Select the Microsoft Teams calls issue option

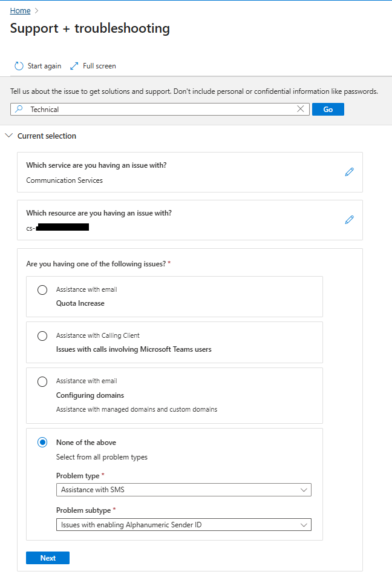pyautogui.click(x=42, y=336)
